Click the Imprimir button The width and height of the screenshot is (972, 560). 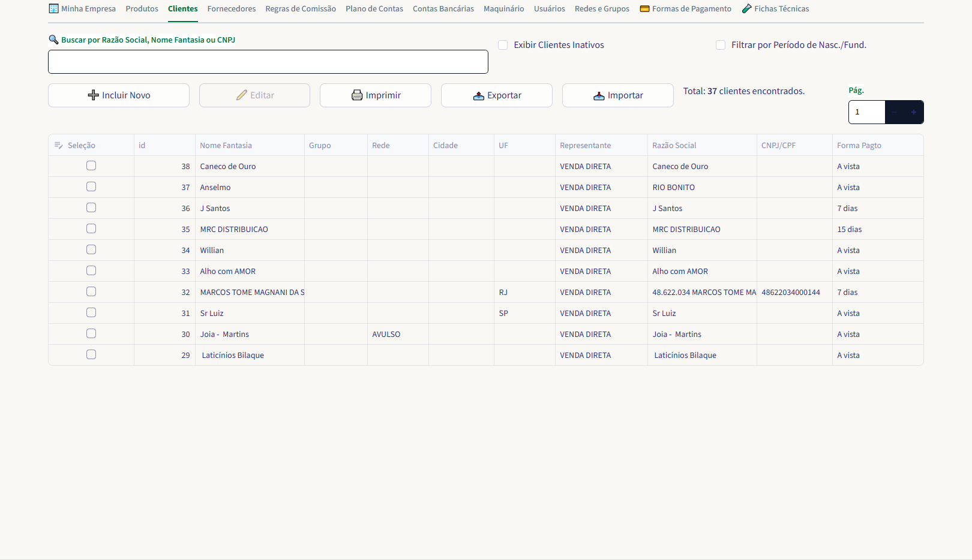coord(376,95)
